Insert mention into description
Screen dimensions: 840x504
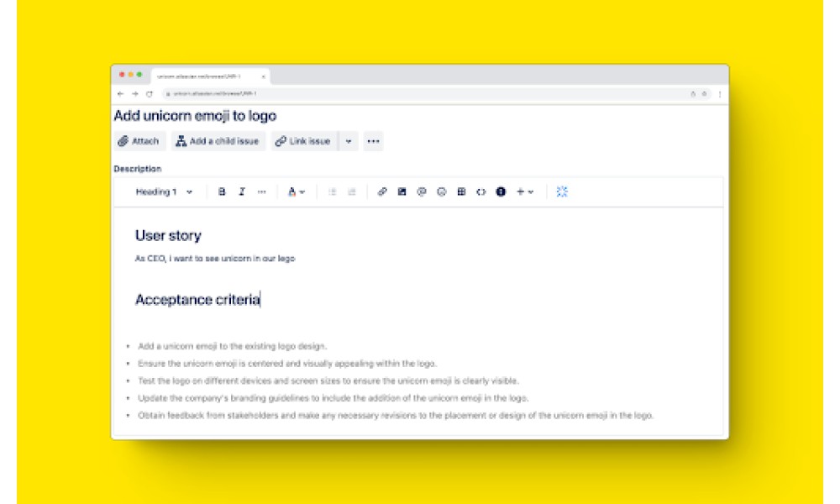point(422,192)
